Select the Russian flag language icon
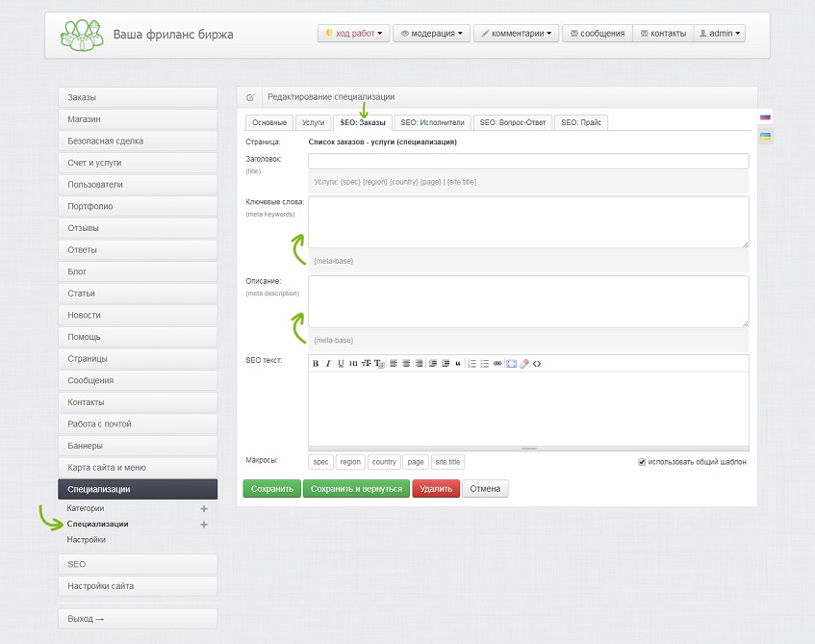The width and height of the screenshot is (815, 644). [x=765, y=117]
